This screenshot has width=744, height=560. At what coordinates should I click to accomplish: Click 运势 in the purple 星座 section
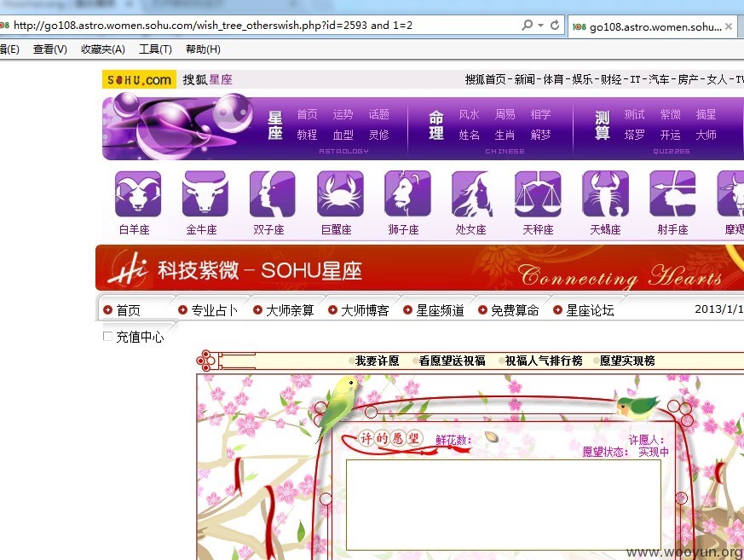pos(343,114)
